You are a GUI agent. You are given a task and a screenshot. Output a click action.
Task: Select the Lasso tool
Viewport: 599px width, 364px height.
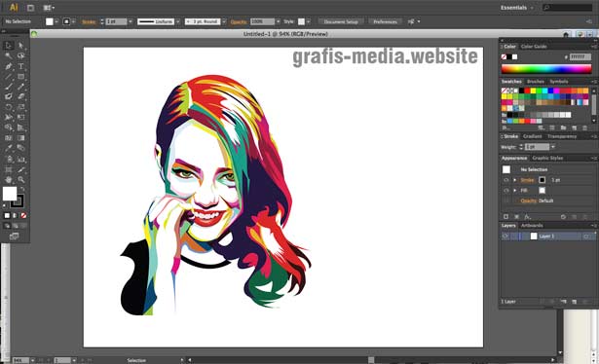coord(21,55)
